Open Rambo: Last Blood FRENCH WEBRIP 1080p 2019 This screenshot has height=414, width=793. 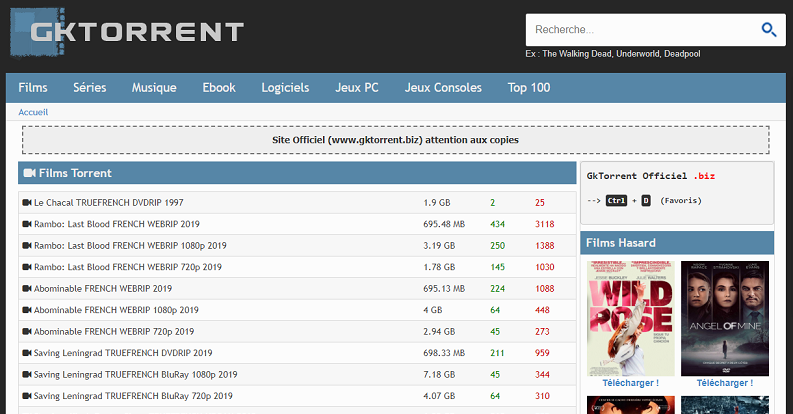pyautogui.click(x=130, y=246)
